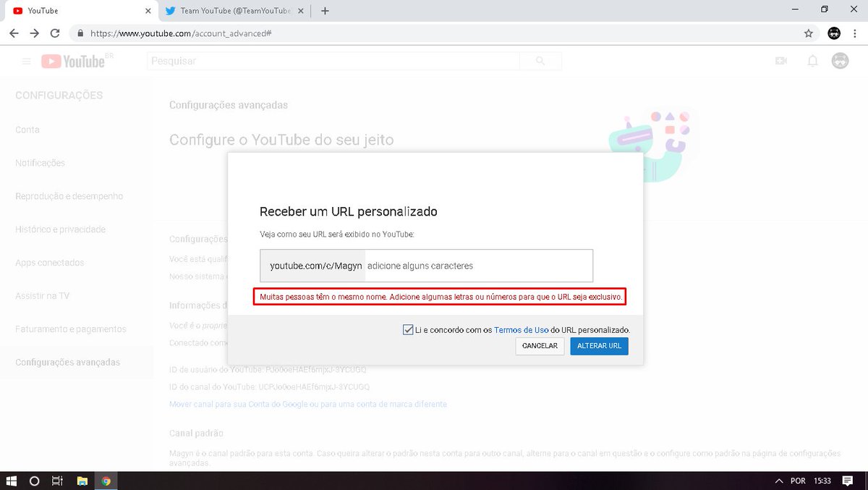This screenshot has height=490, width=868.
Task: Click the custom URL characters input field
Action: [x=478, y=266]
